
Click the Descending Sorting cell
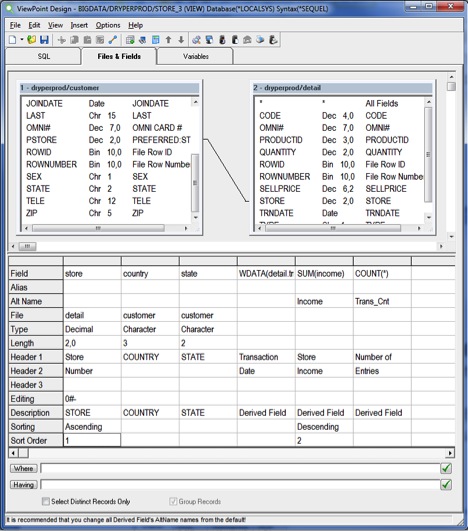[x=324, y=427]
